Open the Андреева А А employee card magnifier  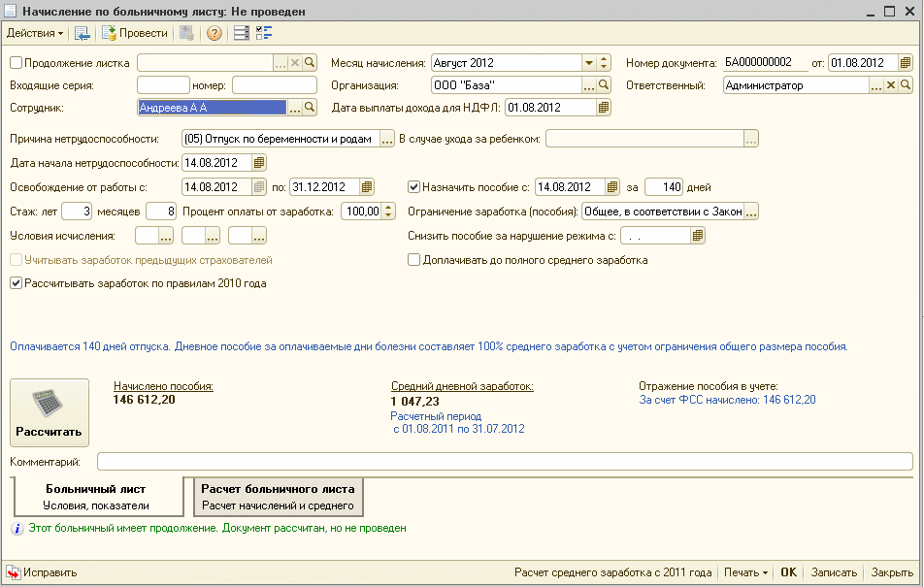[310, 108]
